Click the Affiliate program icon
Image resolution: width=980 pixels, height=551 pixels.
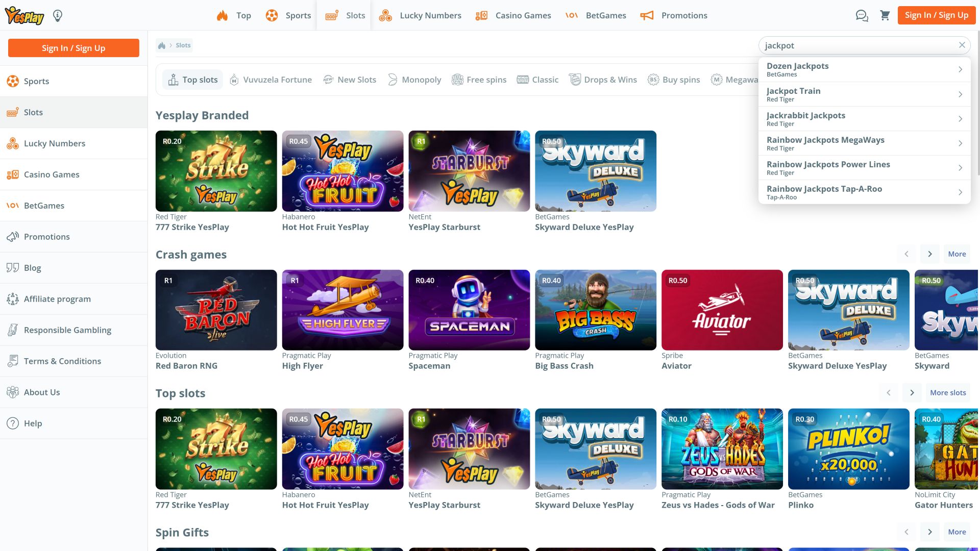click(13, 299)
